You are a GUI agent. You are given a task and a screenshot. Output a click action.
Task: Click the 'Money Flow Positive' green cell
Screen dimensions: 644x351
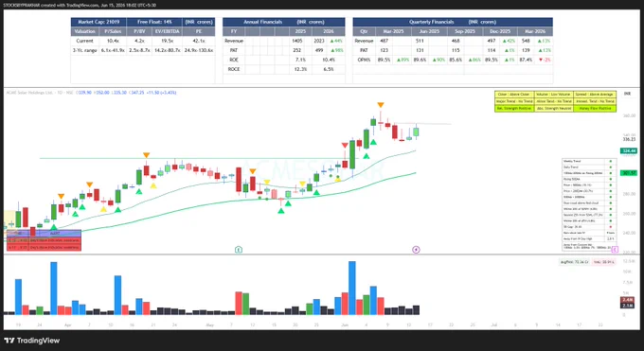pyautogui.click(x=595, y=109)
